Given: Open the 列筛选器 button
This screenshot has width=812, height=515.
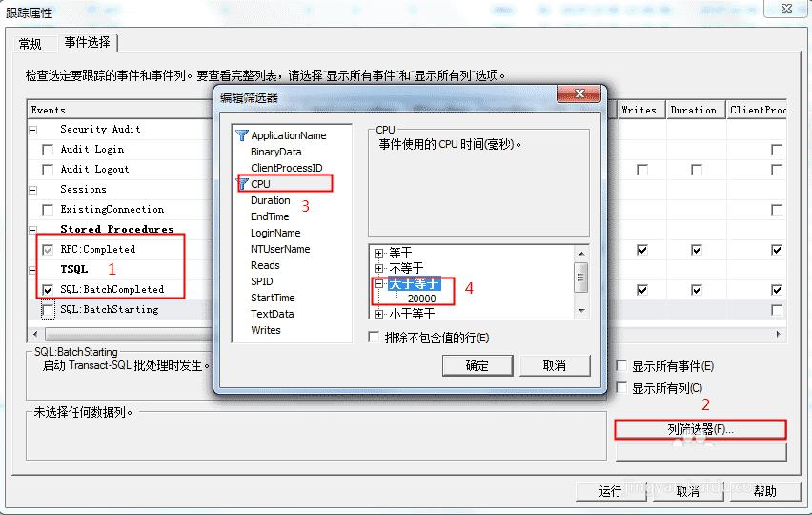Looking at the screenshot, I should pyautogui.click(x=700, y=429).
